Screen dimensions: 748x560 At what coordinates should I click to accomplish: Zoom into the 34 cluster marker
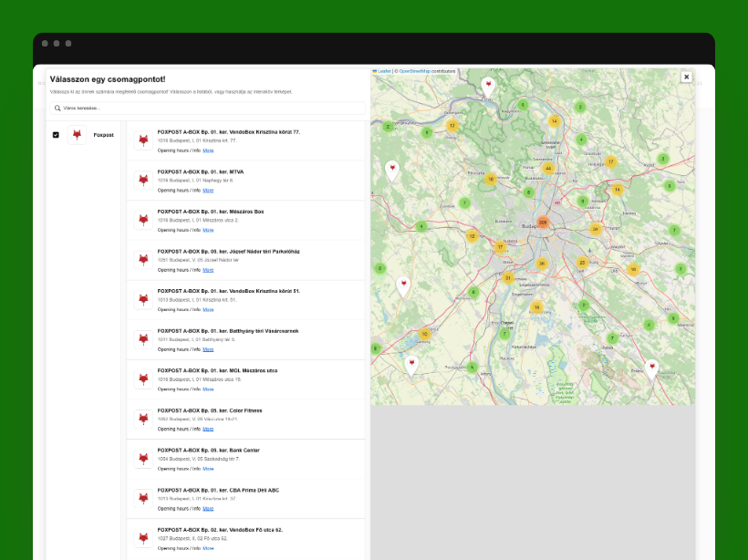click(596, 229)
